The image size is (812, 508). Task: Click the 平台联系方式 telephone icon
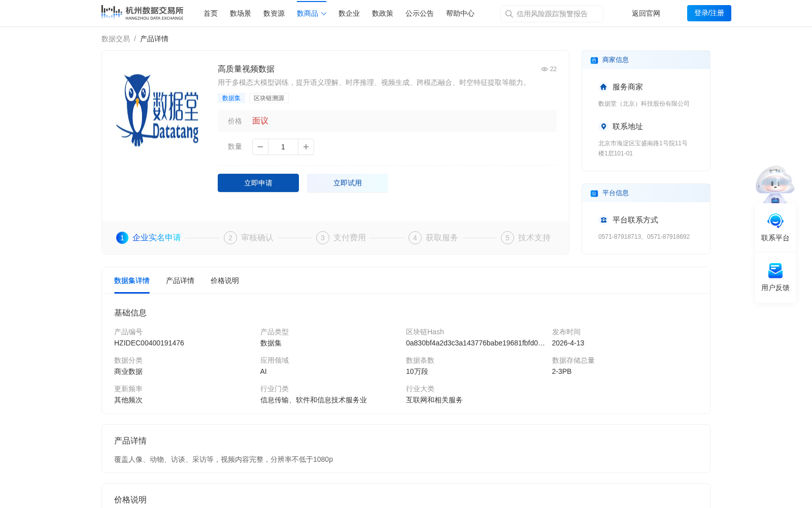(603, 220)
